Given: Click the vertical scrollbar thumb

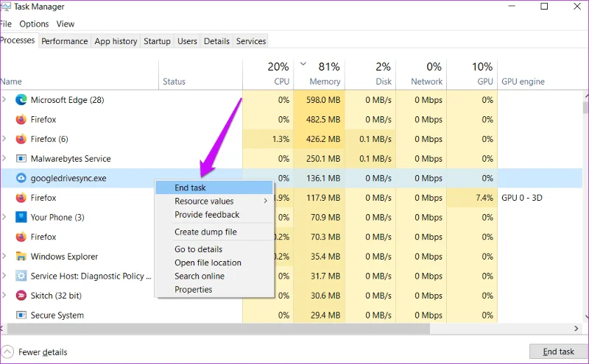Looking at the screenshot, I should click(x=585, y=107).
